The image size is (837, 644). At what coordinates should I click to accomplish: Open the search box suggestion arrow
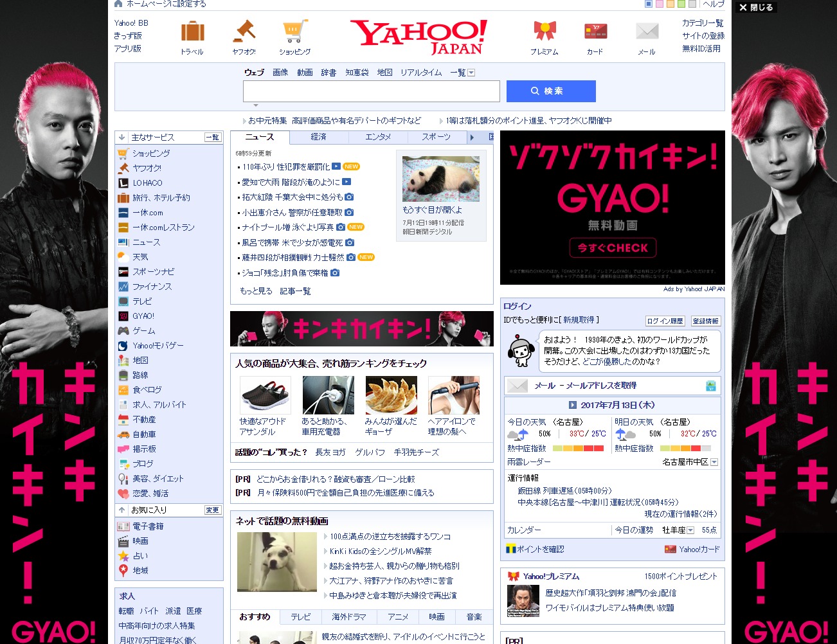256,105
